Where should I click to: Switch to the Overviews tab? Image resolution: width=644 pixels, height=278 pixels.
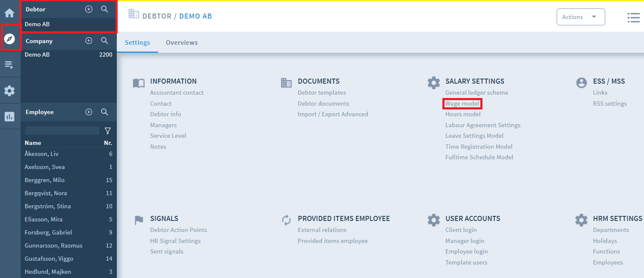pyautogui.click(x=182, y=43)
